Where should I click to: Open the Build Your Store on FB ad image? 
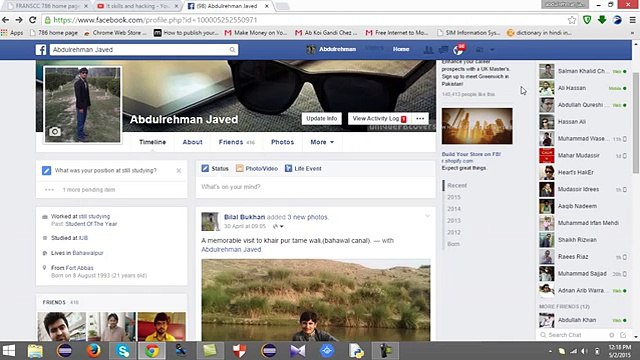tap(477, 126)
